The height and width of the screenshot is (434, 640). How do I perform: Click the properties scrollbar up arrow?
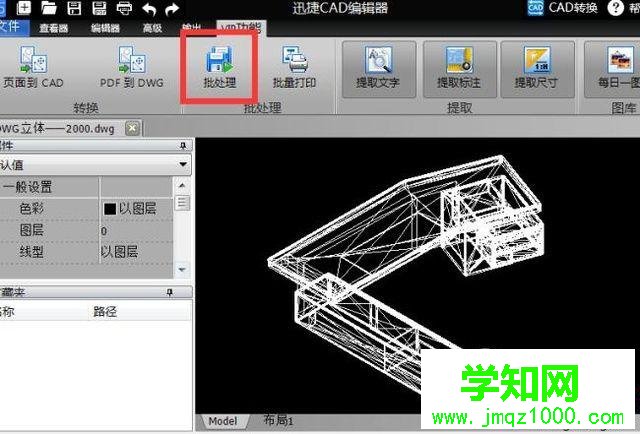pos(182,186)
